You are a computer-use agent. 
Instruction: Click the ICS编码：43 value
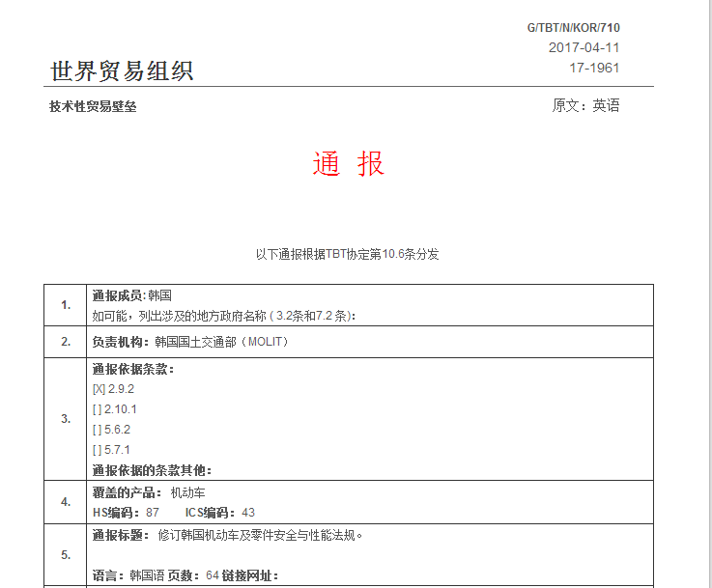(220, 513)
